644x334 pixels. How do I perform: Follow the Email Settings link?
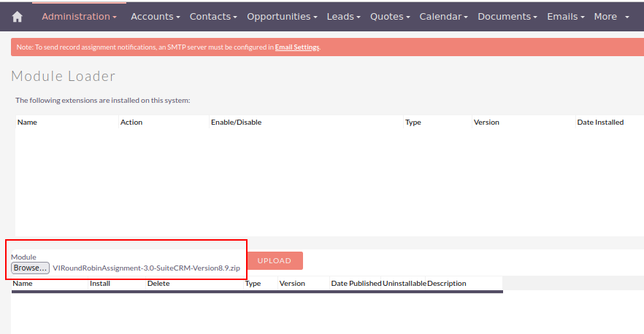click(x=297, y=47)
